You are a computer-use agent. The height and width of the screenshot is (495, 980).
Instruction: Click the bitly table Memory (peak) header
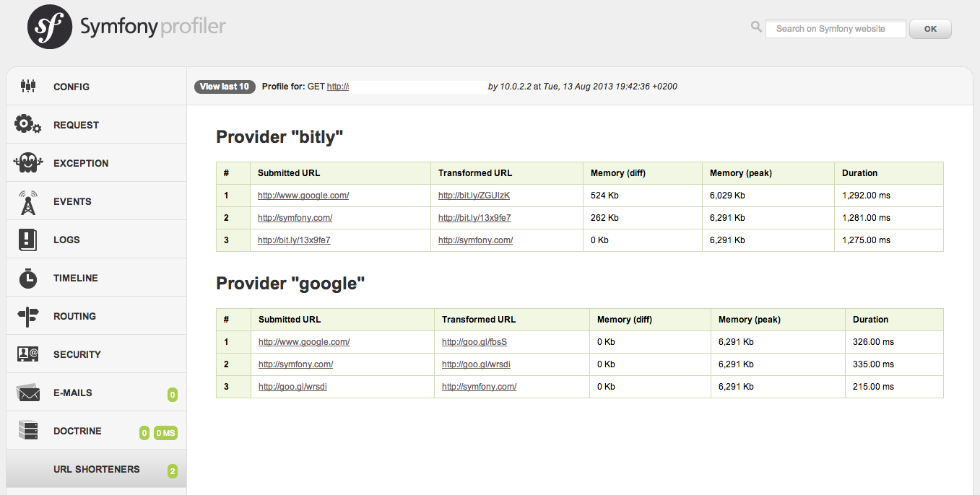coord(768,173)
